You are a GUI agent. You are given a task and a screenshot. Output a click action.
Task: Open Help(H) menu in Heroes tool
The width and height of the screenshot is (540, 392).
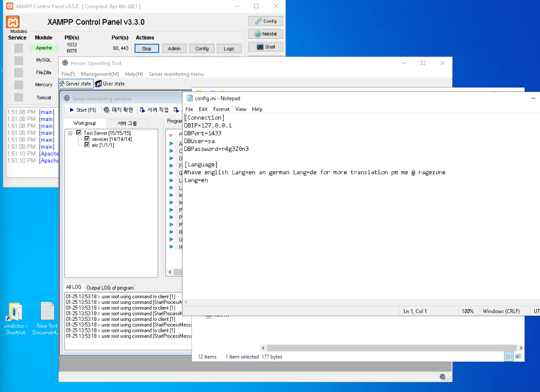tap(134, 74)
